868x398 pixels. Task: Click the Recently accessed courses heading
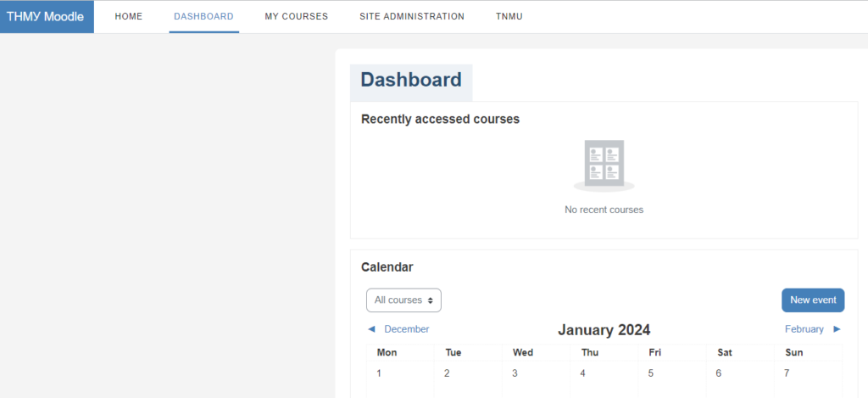point(440,119)
